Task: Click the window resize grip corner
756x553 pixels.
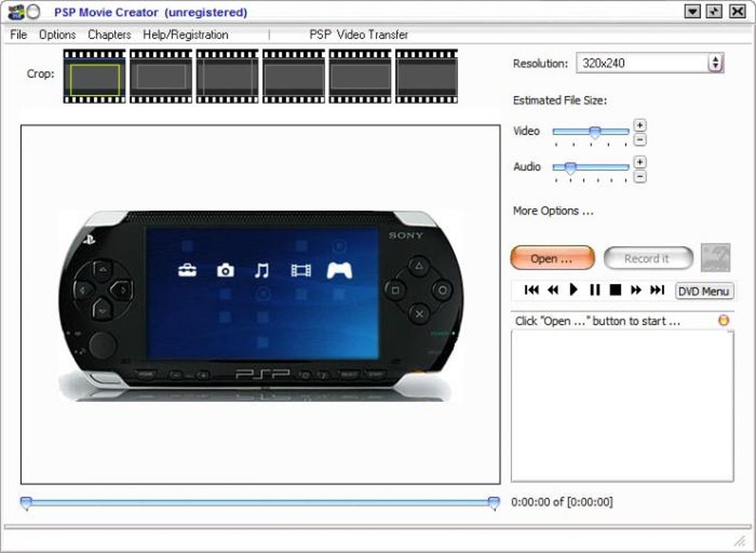Action: [739, 541]
